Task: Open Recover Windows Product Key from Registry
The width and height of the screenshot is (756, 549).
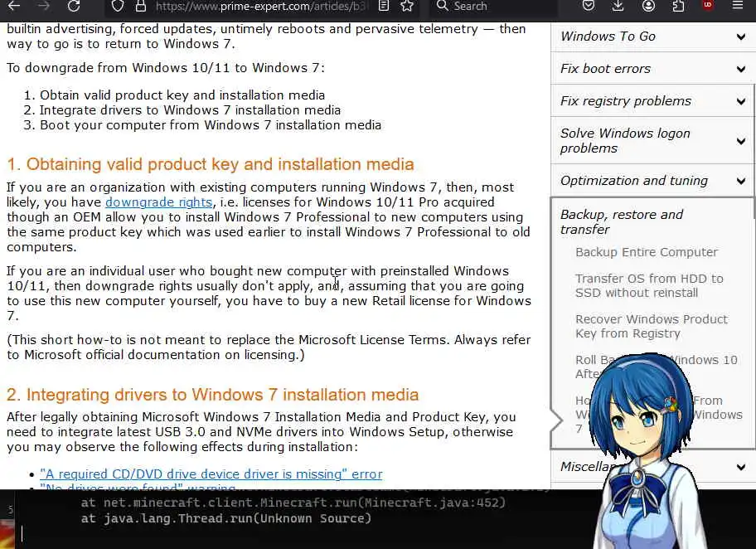Action: (652, 326)
